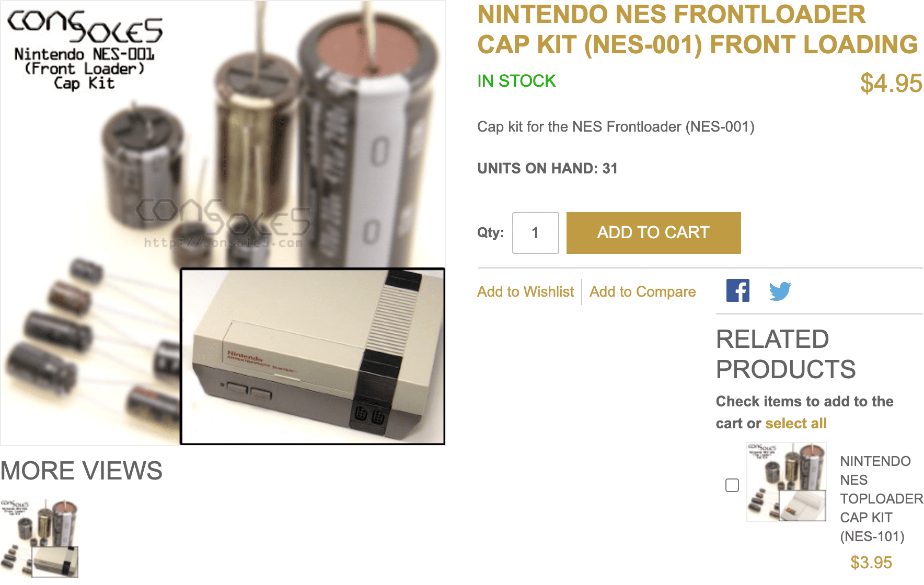Click the Nintendo NES Frontloader Cap Kit heading
The image size is (924, 585).
point(698,30)
